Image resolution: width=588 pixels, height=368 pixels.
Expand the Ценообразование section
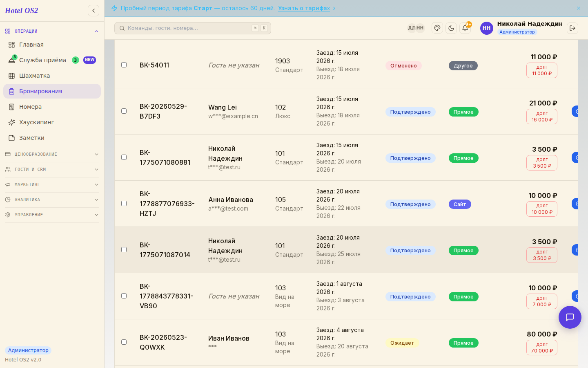click(x=52, y=154)
